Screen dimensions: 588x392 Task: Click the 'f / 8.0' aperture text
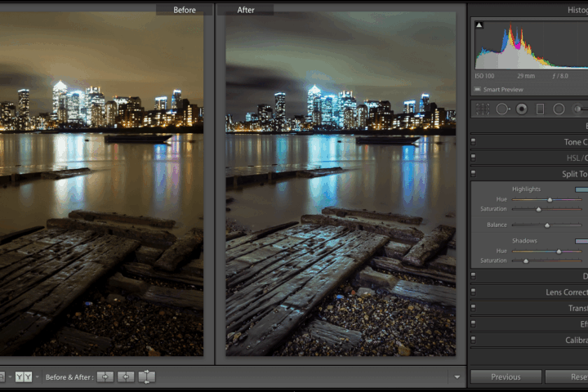coord(560,76)
